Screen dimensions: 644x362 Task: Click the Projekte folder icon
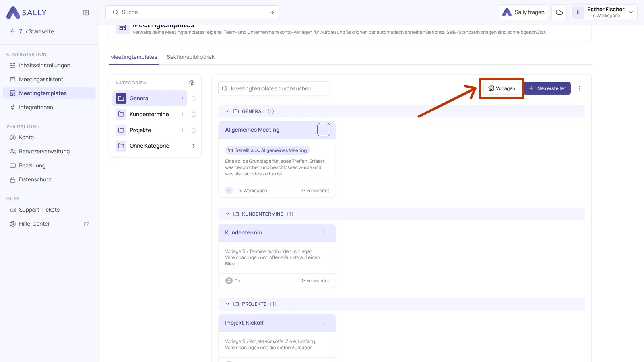[121, 130]
